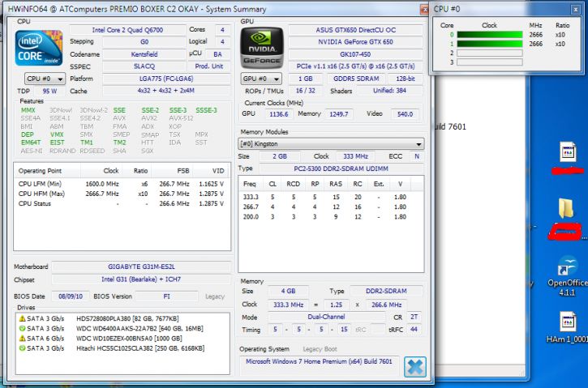Select the CPU Status row

[x=122, y=204]
